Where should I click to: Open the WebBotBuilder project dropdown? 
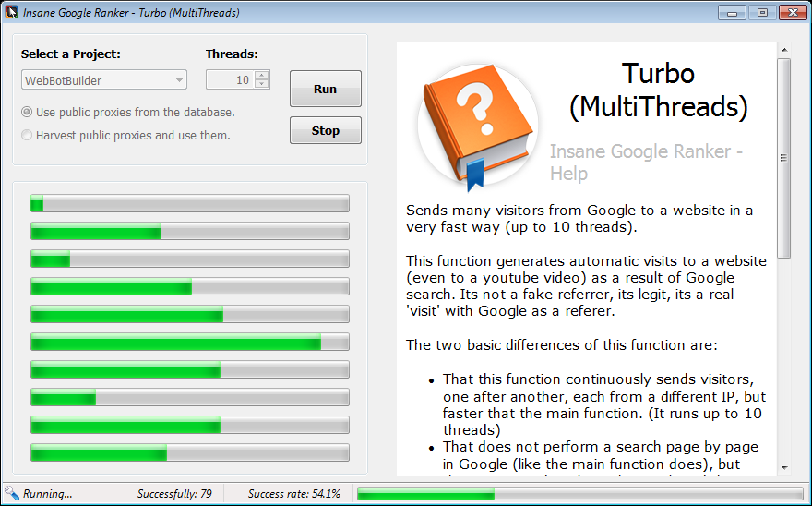(104, 79)
